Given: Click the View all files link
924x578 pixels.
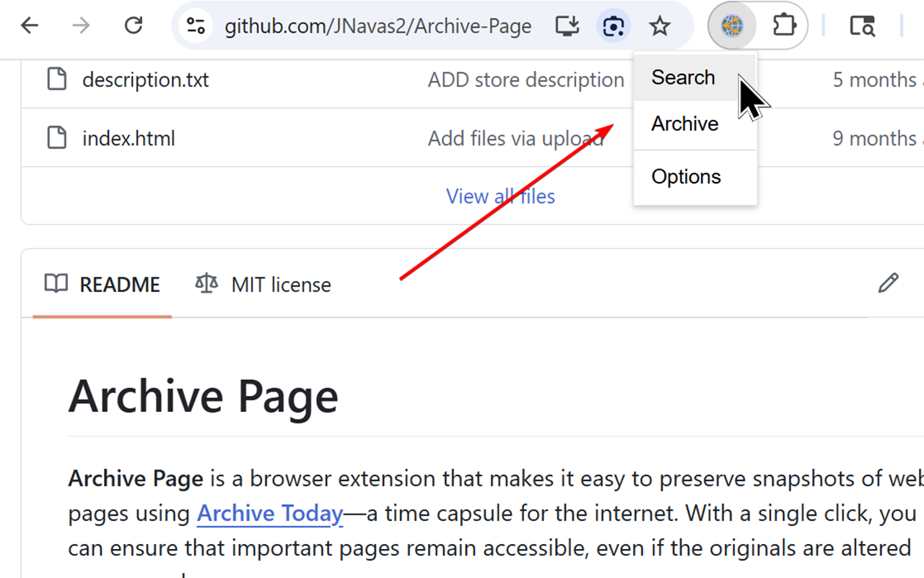Looking at the screenshot, I should pyautogui.click(x=500, y=196).
